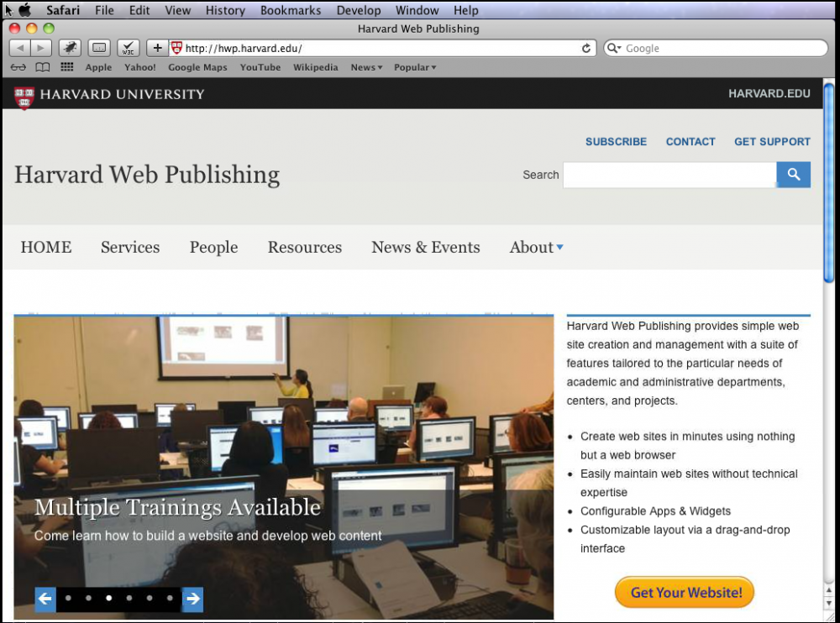Open the YouTube bookmark

click(260, 67)
